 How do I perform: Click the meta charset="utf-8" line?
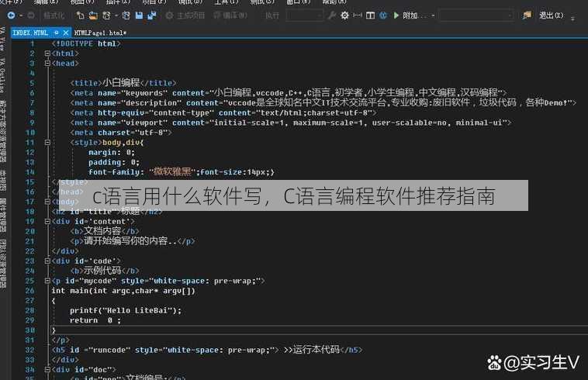(121, 133)
